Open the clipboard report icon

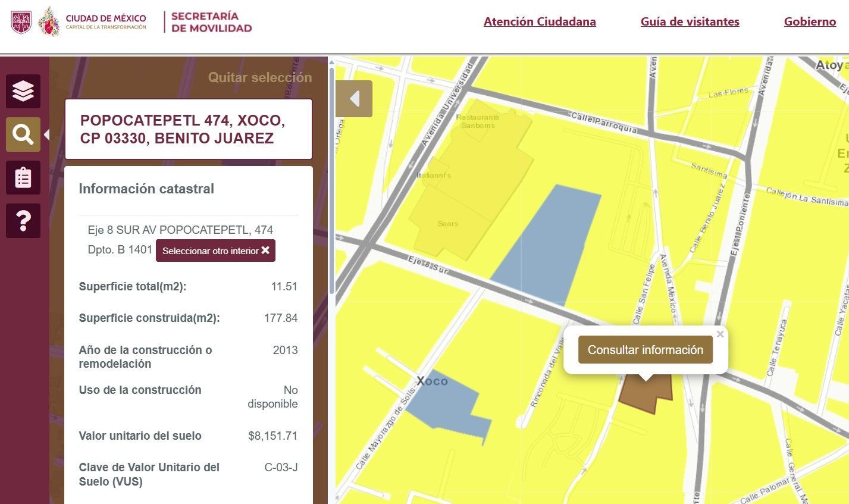[x=23, y=177]
